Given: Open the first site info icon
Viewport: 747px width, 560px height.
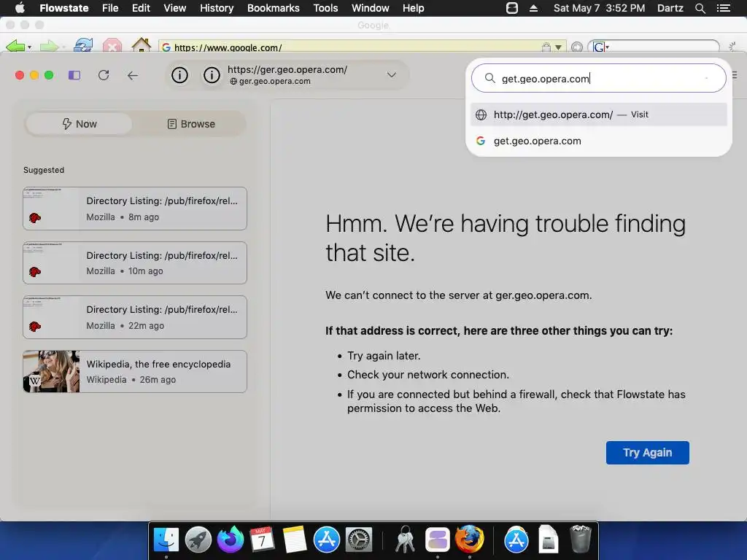Looking at the screenshot, I should pyautogui.click(x=179, y=75).
